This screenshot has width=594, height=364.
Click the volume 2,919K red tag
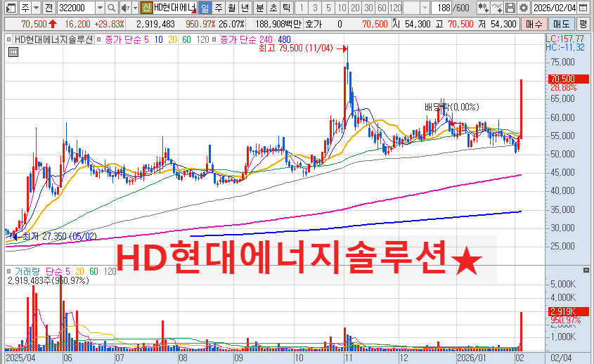(569, 312)
